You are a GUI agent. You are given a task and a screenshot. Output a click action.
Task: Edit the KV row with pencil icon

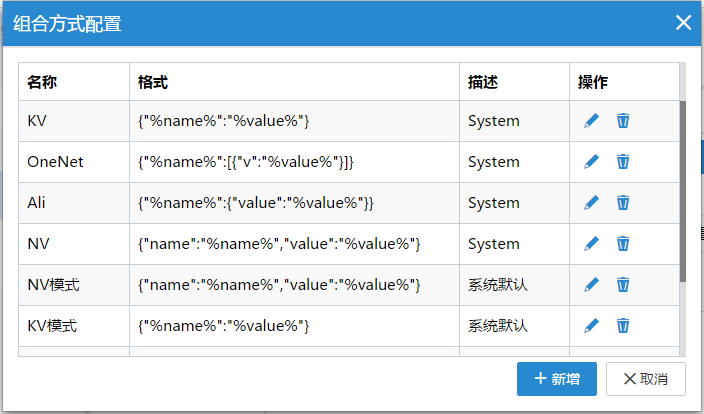pos(591,121)
